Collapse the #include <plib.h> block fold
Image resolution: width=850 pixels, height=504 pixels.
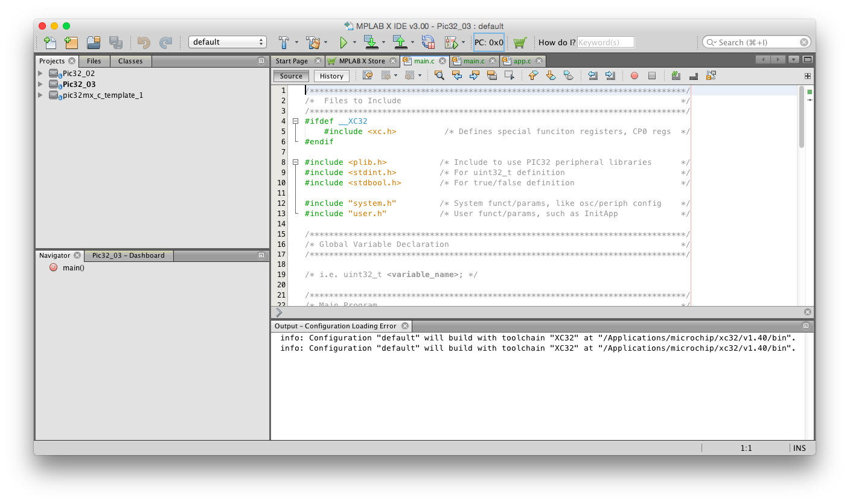click(296, 162)
